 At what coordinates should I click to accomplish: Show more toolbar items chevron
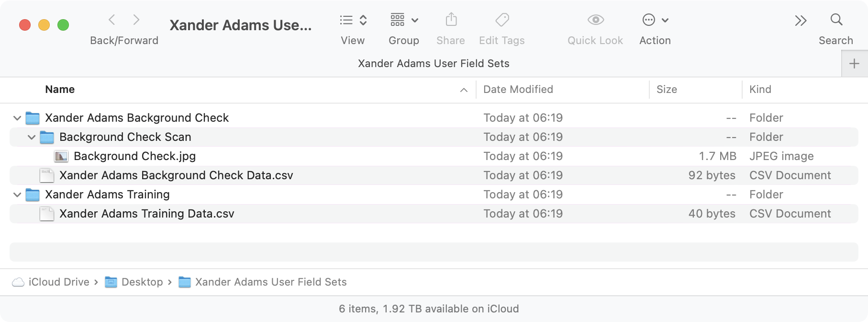[801, 20]
